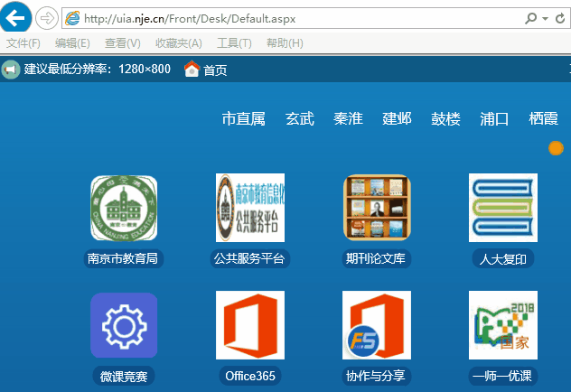Select the 建邺 district tab
This screenshot has width=571, height=392.
pos(397,119)
